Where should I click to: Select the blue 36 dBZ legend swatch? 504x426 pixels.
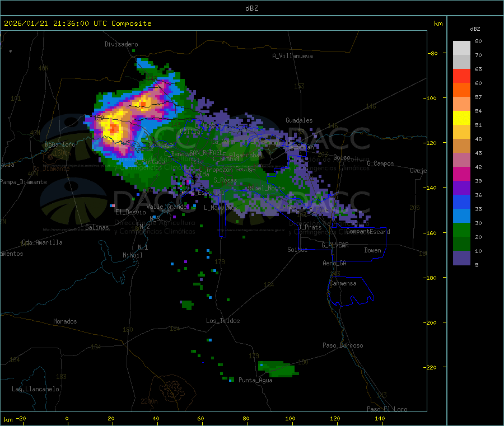click(x=461, y=202)
